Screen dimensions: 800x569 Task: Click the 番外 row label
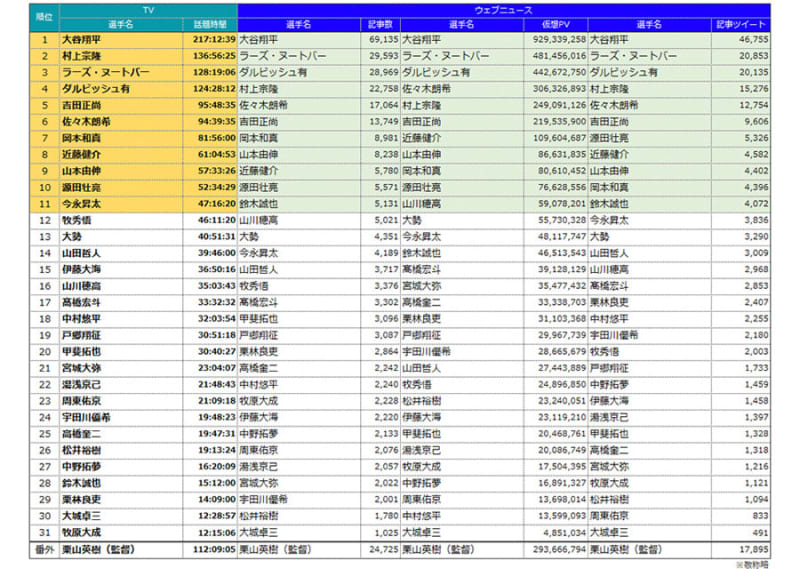coord(44,548)
